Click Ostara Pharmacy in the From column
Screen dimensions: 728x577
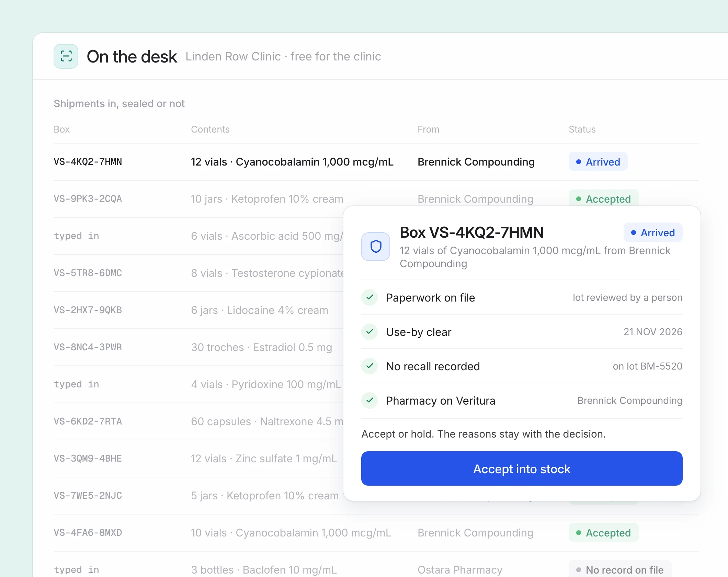(x=460, y=570)
